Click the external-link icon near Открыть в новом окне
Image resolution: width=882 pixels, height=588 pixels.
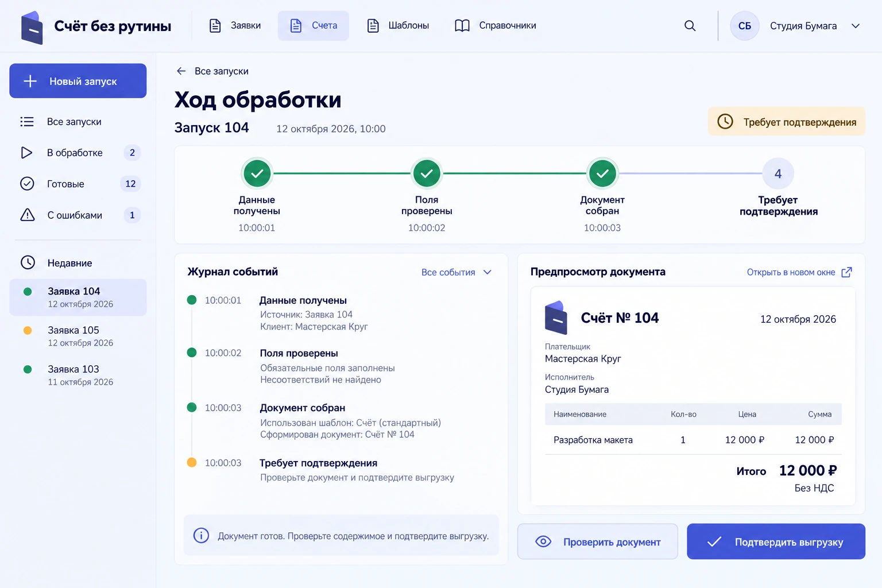click(846, 272)
